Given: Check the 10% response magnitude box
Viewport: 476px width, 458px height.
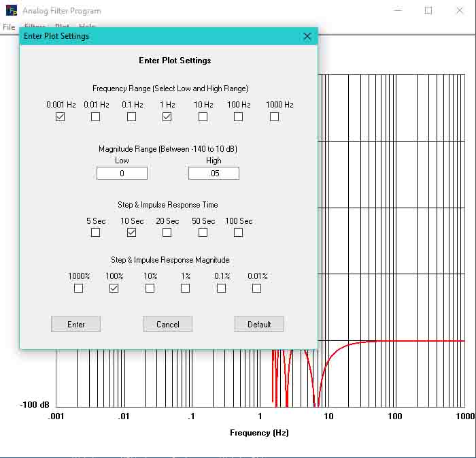Looking at the screenshot, I should point(150,288).
